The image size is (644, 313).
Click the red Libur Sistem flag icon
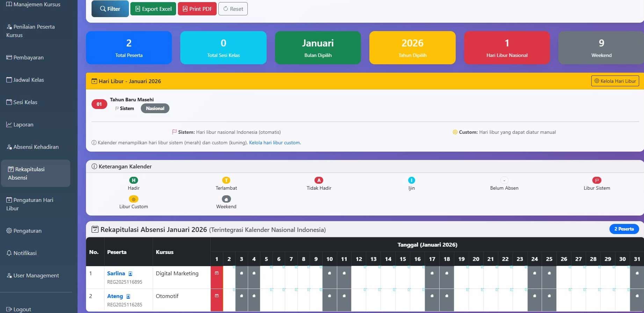pyautogui.click(x=596, y=180)
